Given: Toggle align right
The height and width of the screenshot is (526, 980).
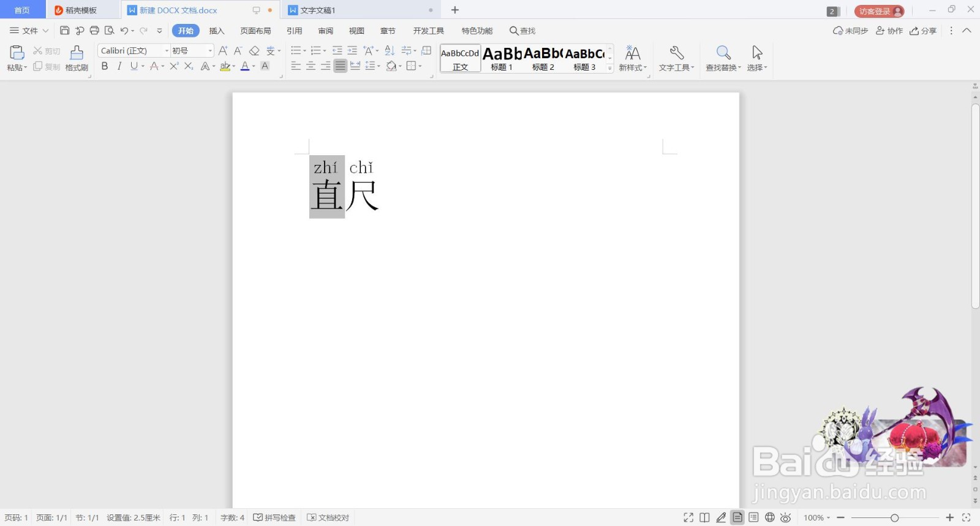Looking at the screenshot, I should (x=326, y=66).
